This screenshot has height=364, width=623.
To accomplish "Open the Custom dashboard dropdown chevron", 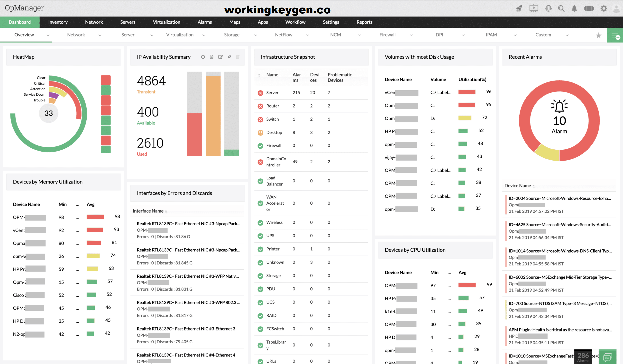I will (567, 35).
